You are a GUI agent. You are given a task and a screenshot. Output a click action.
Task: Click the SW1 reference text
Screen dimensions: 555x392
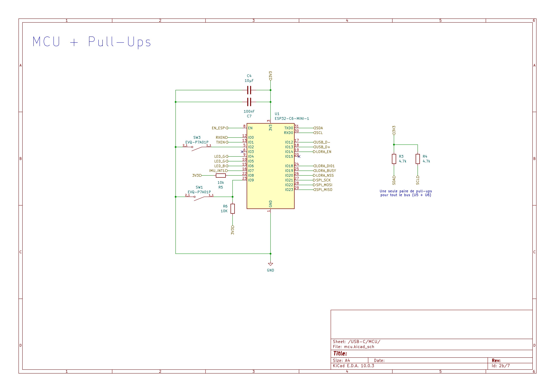click(x=199, y=187)
